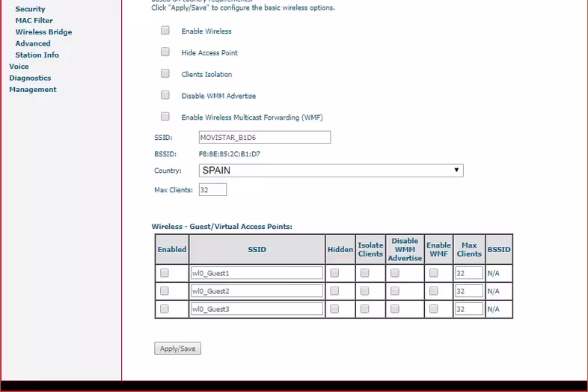Screen dimensions: 588x392
Task: Click the Hidden column header
Action: tap(340, 249)
